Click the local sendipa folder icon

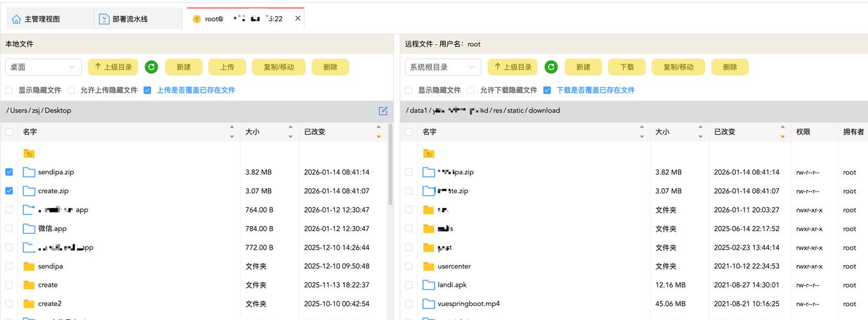click(x=29, y=266)
